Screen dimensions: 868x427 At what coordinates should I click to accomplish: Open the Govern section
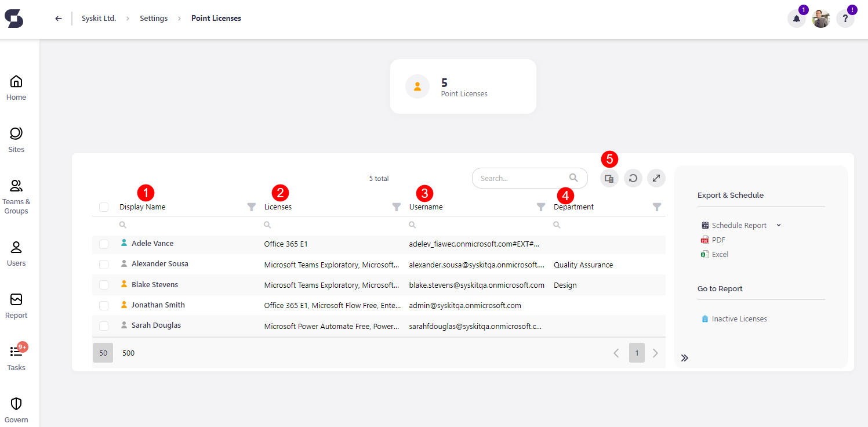point(16,408)
